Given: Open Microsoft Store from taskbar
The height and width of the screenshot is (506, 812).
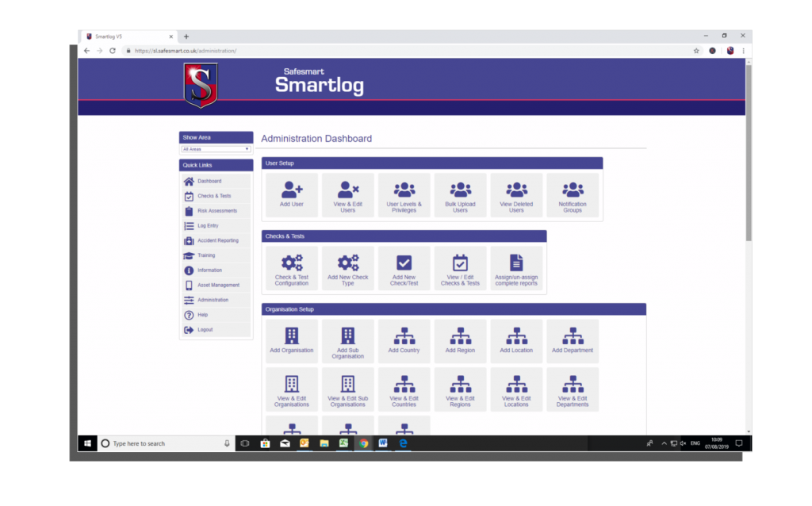Looking at the screenshot, I should 265,443.
